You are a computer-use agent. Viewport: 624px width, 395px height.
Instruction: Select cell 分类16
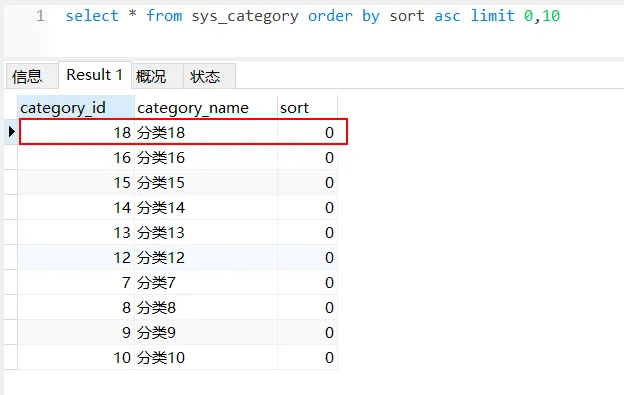206,158
